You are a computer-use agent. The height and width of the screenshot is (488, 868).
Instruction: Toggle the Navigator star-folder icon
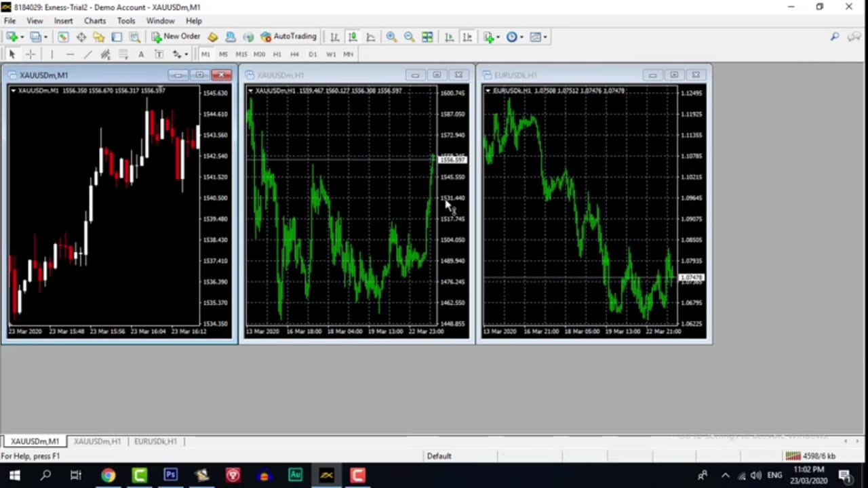tap(99, 37)
